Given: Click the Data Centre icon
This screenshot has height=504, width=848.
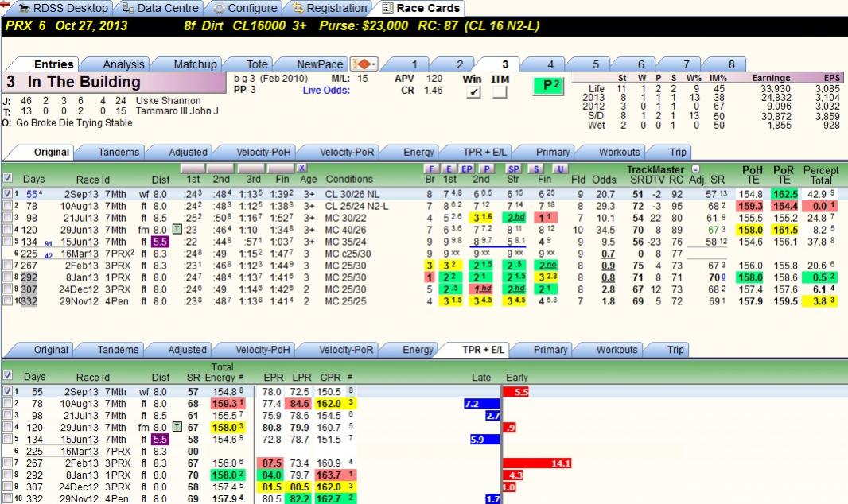Looking at the screenshot, I should (127, 8).
